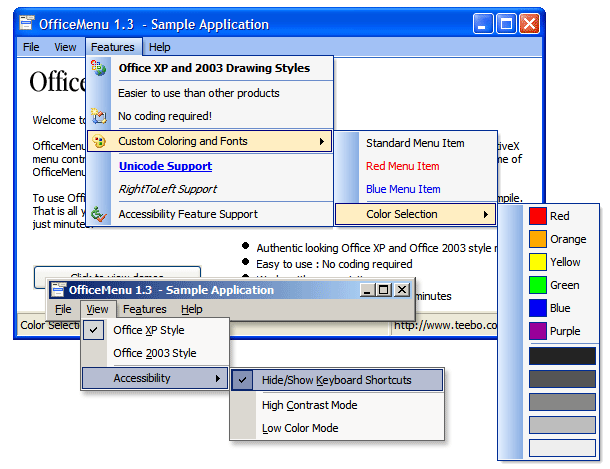Expand the Accessibility submenu arrow
The height and width of the screenshot is (469, 610).
tap(218, 378)
